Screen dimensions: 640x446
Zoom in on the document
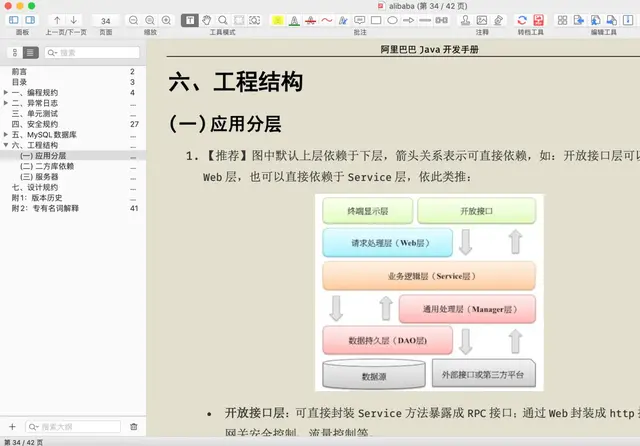click(x=166, y=20)
